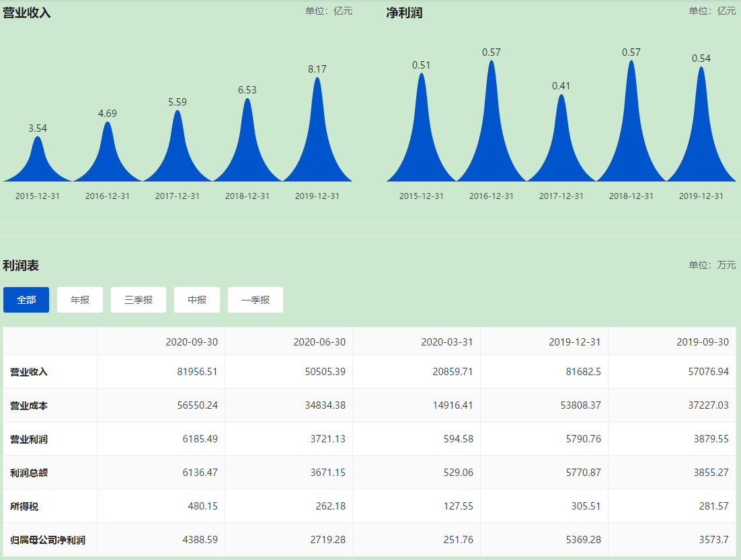Select the 0.51 net profit peak for 2015
This screenshot has height=560, width=741.
[422, 121]
